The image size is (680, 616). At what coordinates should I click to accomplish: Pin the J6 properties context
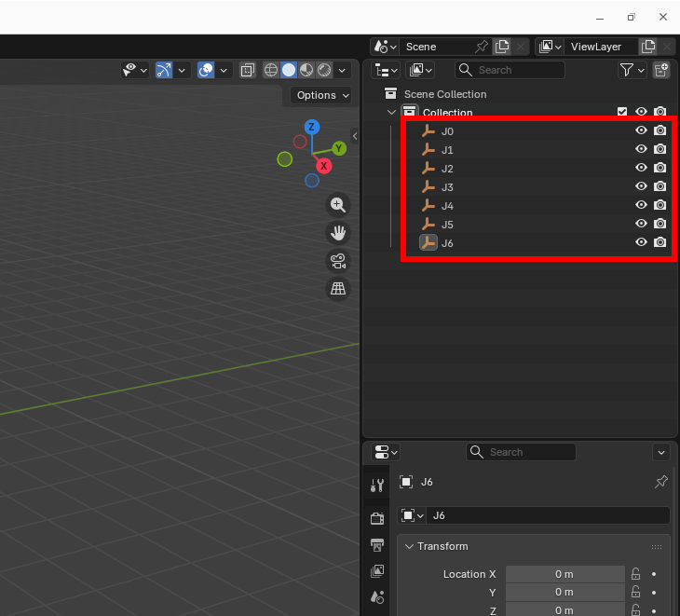pyautogui.click(x=661, y=482)
